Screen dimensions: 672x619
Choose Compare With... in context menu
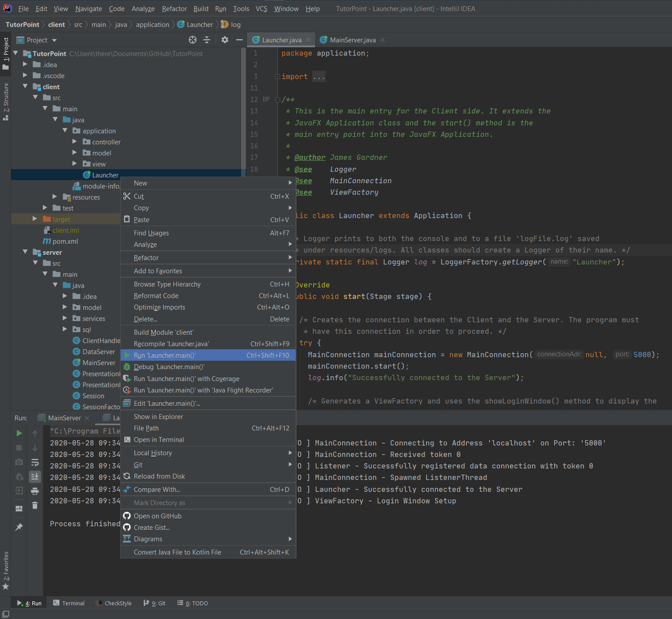pos(208,490)
